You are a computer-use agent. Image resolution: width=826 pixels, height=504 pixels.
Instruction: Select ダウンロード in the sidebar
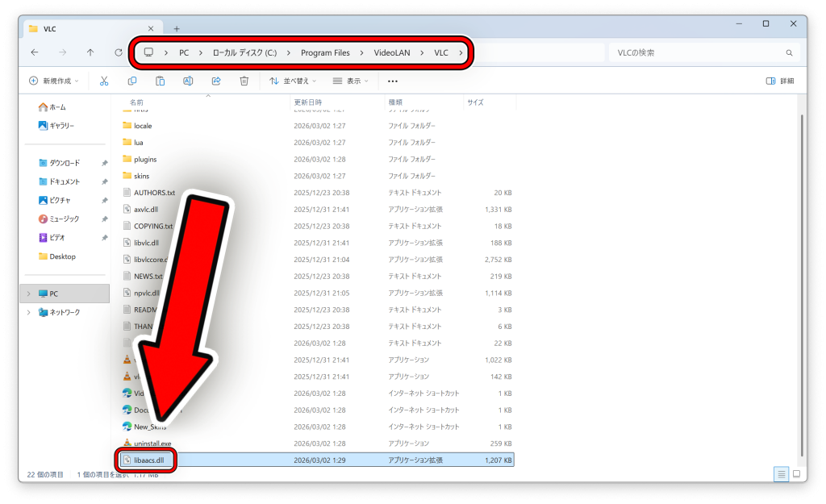pyautogui.click(x=65, y=163)
